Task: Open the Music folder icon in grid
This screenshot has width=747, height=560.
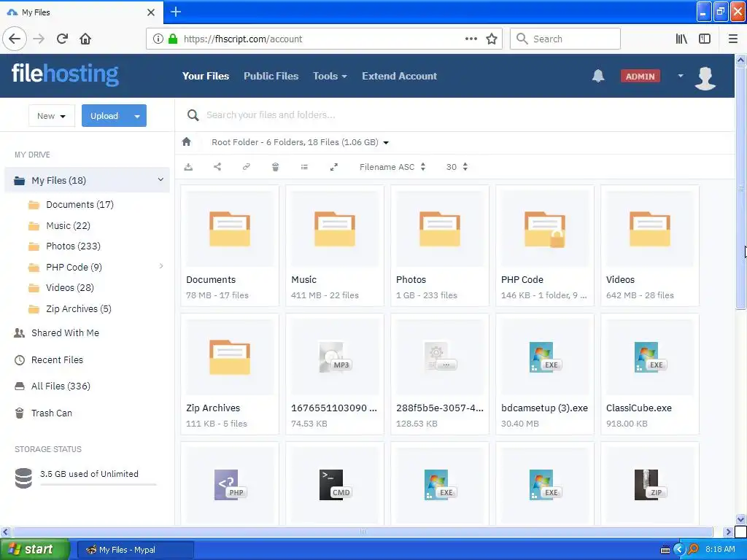Action: coord(334,229)
